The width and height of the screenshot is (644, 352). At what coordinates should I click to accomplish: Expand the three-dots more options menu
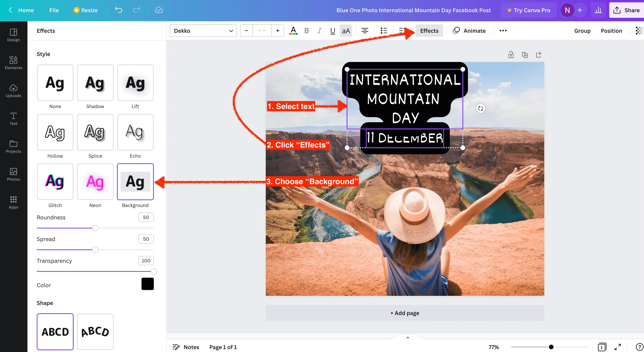point(503,31)
